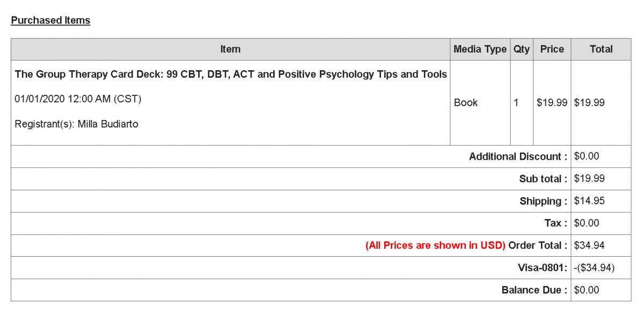644x313 pixels.
Task: Click the Shipping $14.95 amount
Action: [x=589, y=201]
